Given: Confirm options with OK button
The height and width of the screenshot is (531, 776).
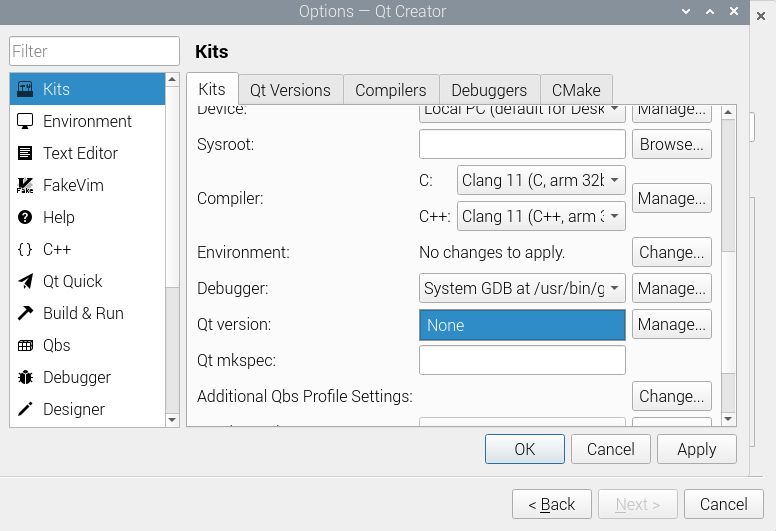Looking at the screenshot, I should coord(525,449).
